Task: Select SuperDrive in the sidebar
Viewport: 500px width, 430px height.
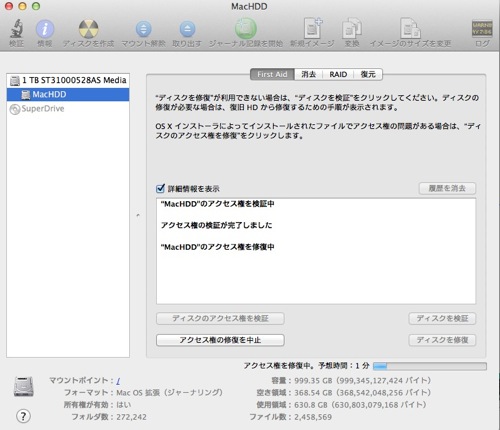Action: [x=68, y=109]
